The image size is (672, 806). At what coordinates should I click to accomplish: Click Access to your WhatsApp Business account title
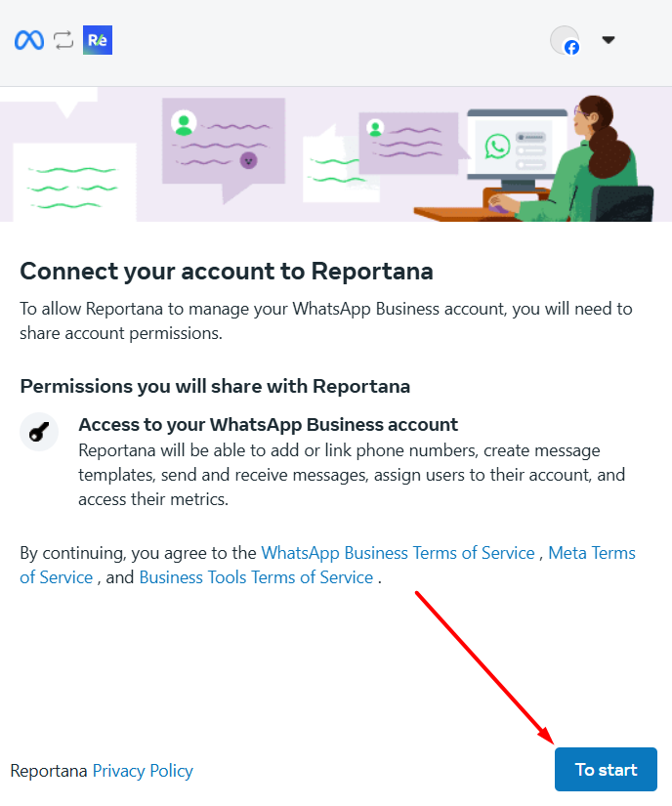click(269, 425)
